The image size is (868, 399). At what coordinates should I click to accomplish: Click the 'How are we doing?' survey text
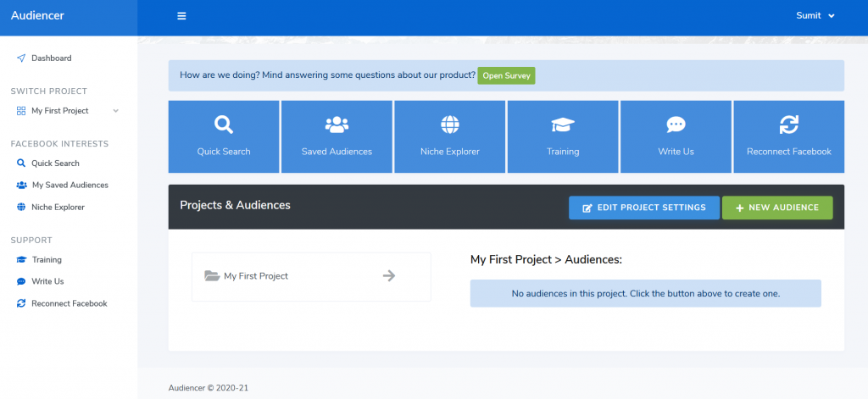pyautogui.click(x=328, y=75)
